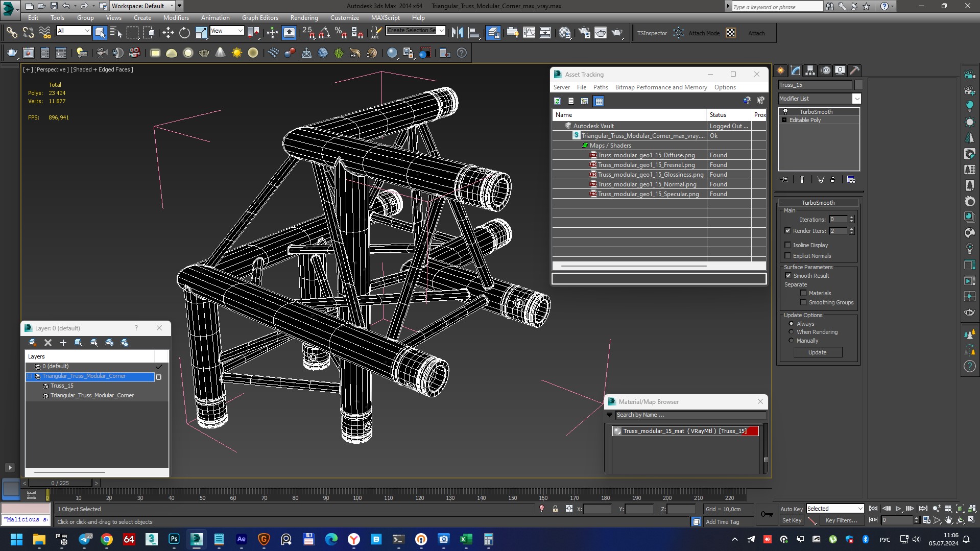
Task: Open the Graph Editors menu
Action: point(259,17)
